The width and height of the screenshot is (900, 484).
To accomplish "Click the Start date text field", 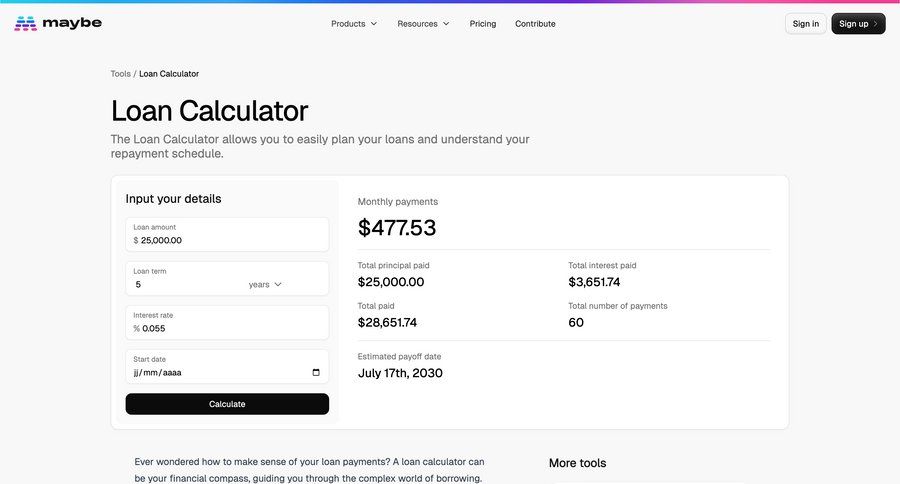I will point(227,366).
